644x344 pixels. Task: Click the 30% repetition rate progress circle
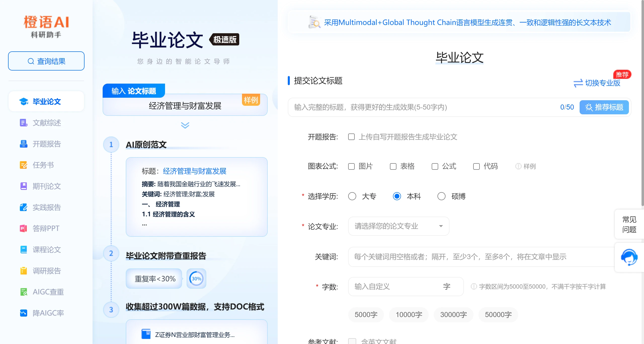point(196,278)
